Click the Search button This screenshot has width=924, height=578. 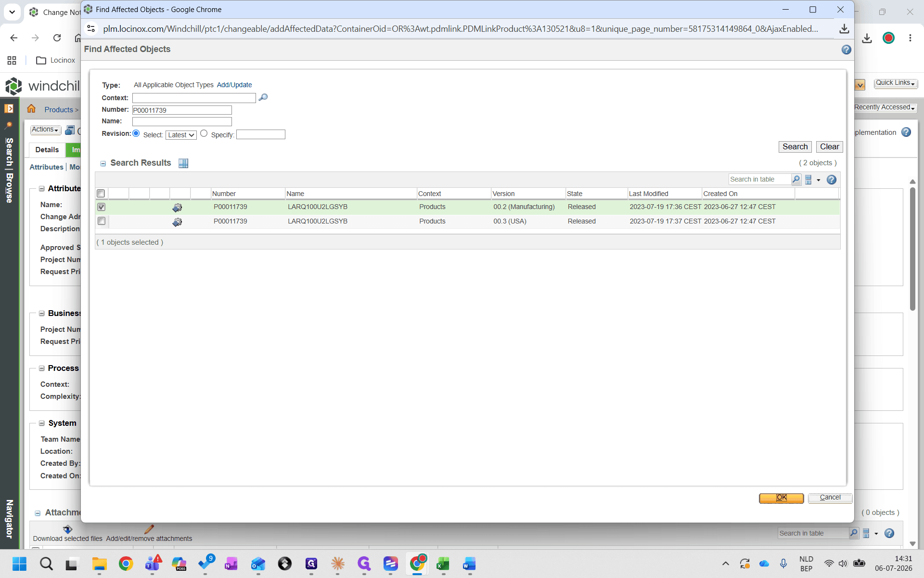tap(795, 147)
